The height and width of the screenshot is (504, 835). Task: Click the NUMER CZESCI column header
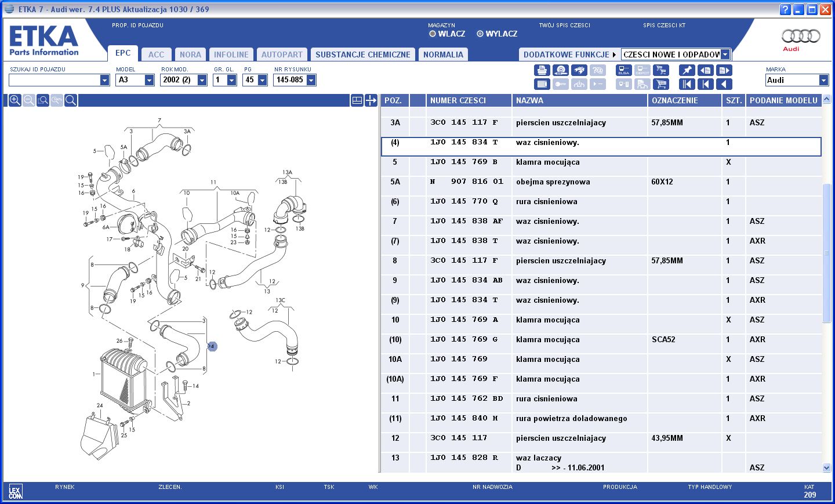(x=469, y=100)
